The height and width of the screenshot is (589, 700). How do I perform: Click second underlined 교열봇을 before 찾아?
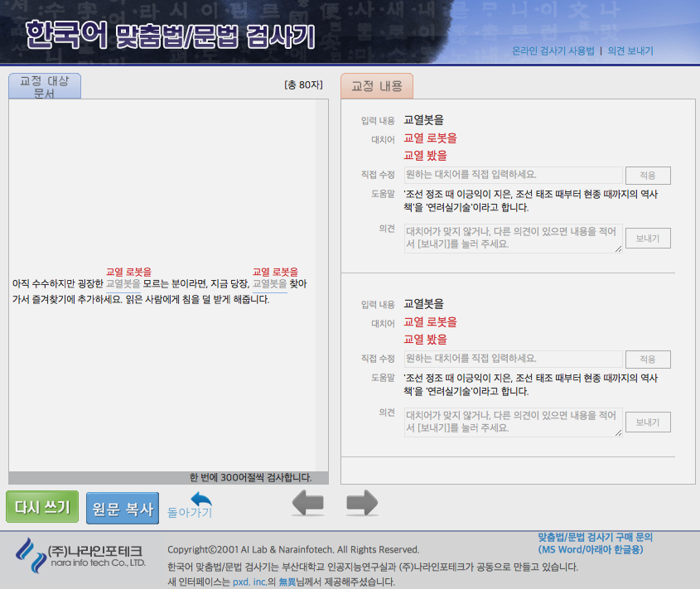[269, 284]
